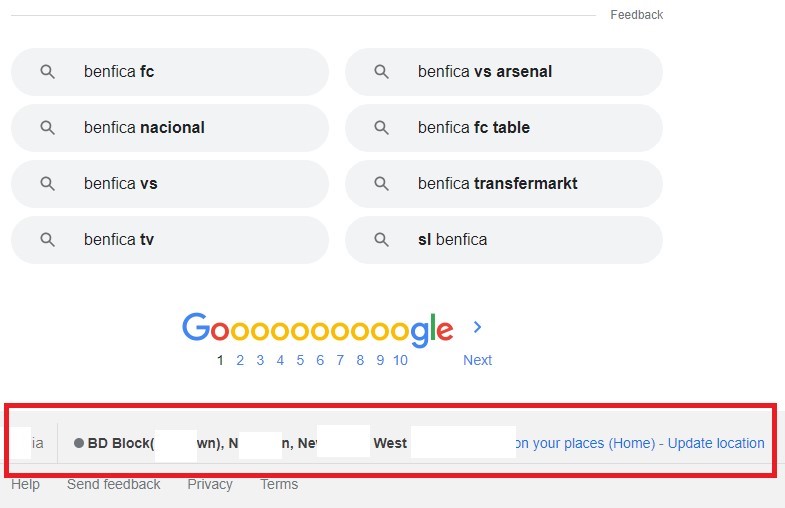The width and height of the screenshot is (785, 508).
Task: Open the Terms footer link
Action: (x=279, y=484)
